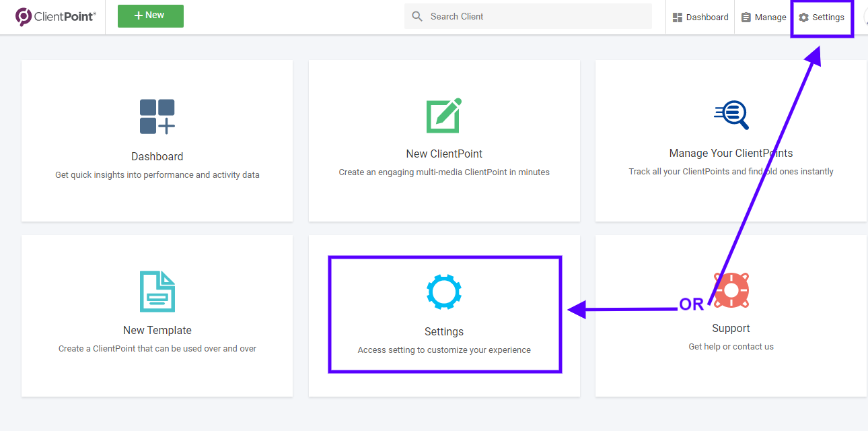Open the Support card title
868x431 pixels.
pyautogui.click(x=731, y=328)
